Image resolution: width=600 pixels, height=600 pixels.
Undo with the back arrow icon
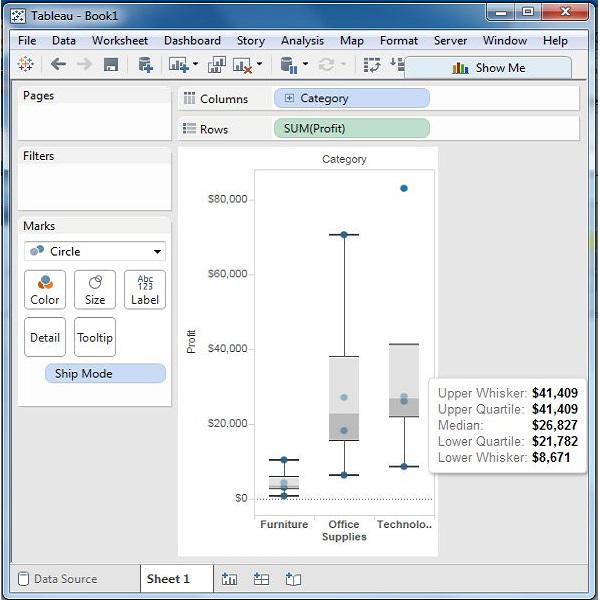58,64
